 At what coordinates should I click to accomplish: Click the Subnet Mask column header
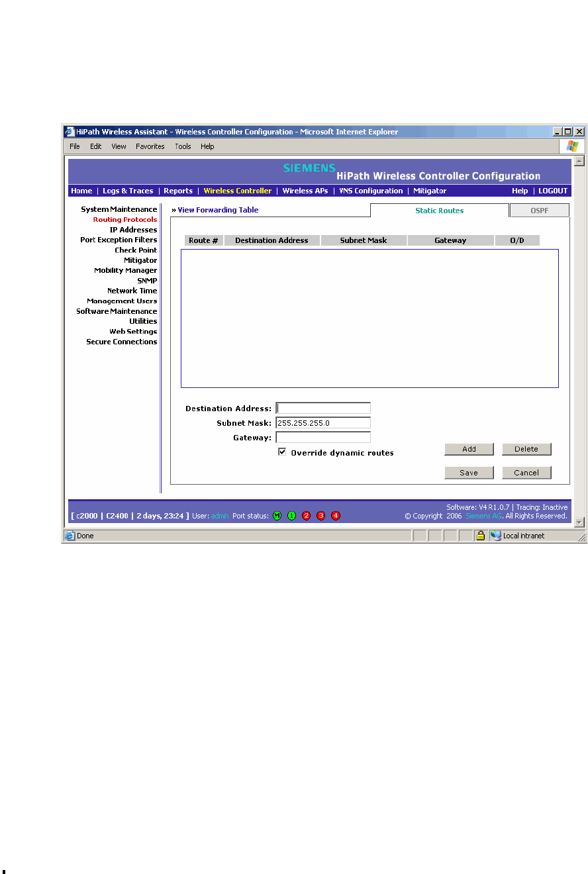point(364,240)
